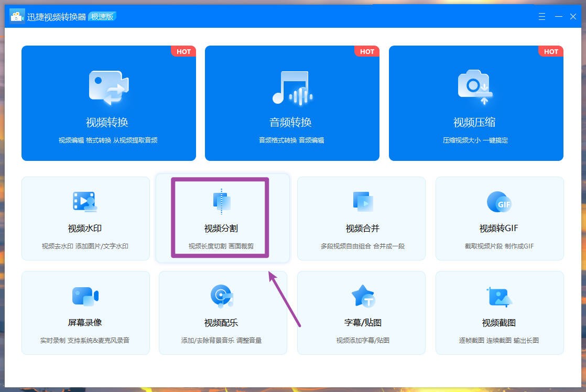Open the 视频转换 video conversion tool
Screen dimensions: 586x392
108,103
